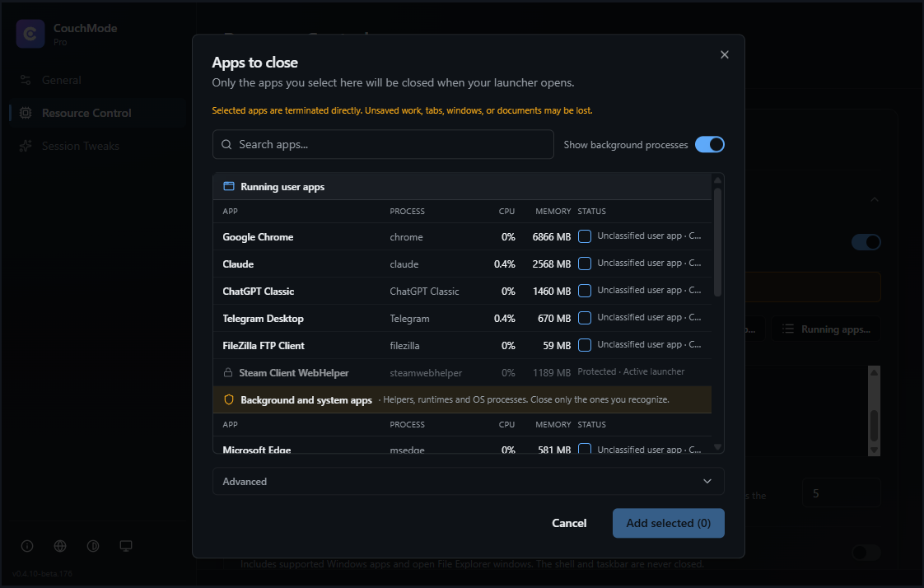
Task: Click Protected · Active launcher status text
Action: [631, 371]
